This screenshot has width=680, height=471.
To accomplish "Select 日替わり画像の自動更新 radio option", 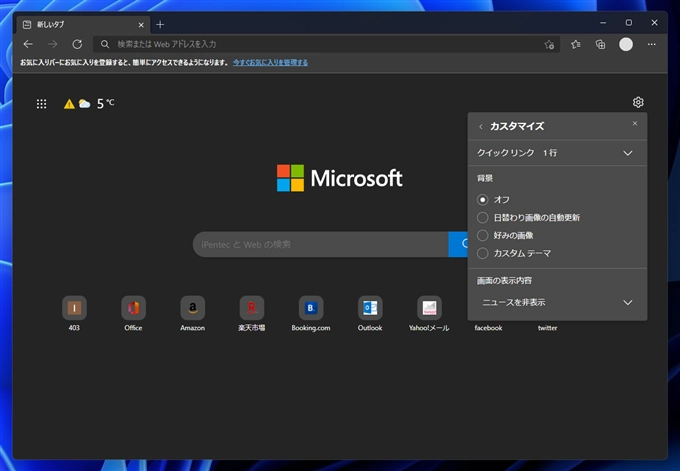I will click(483, 217).
